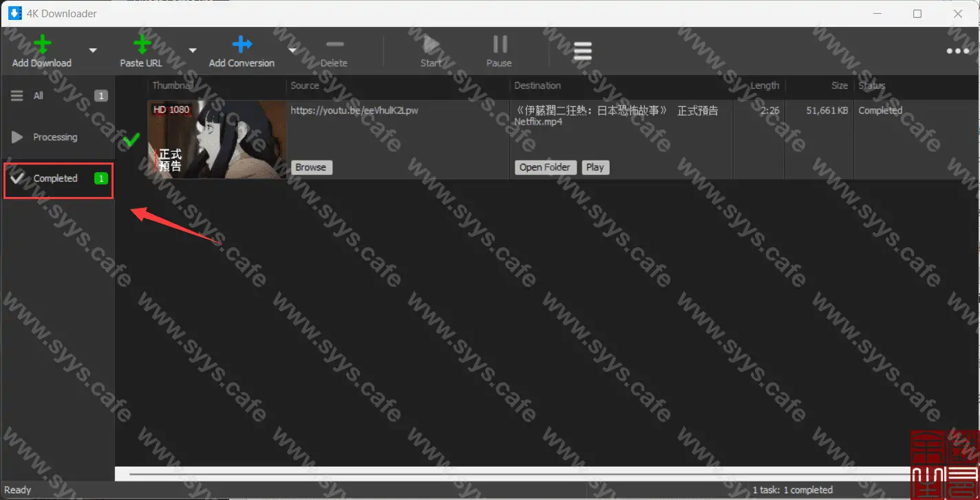
Task: Click the horizontal scrollbar at bottom
Action: tap(482, 473)
